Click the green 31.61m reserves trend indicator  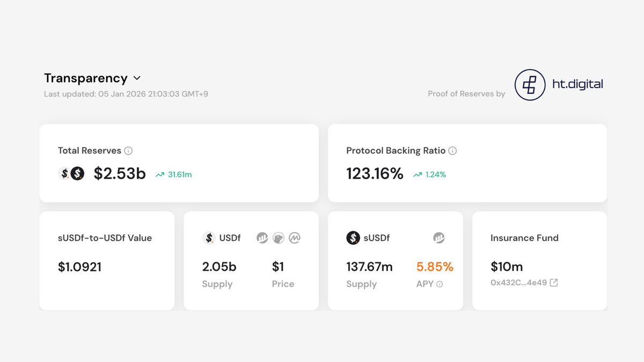point(174,174)
